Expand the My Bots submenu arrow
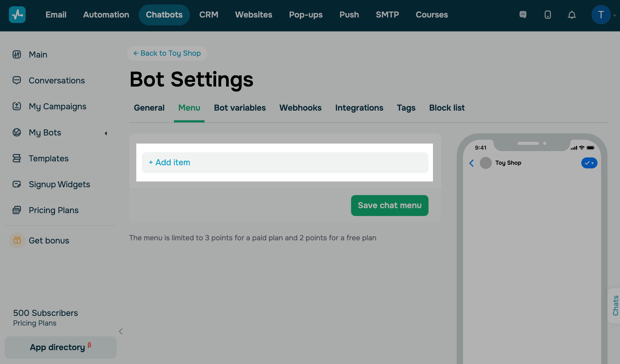Viewport: 620px width, 364px height. click(106, 133)
